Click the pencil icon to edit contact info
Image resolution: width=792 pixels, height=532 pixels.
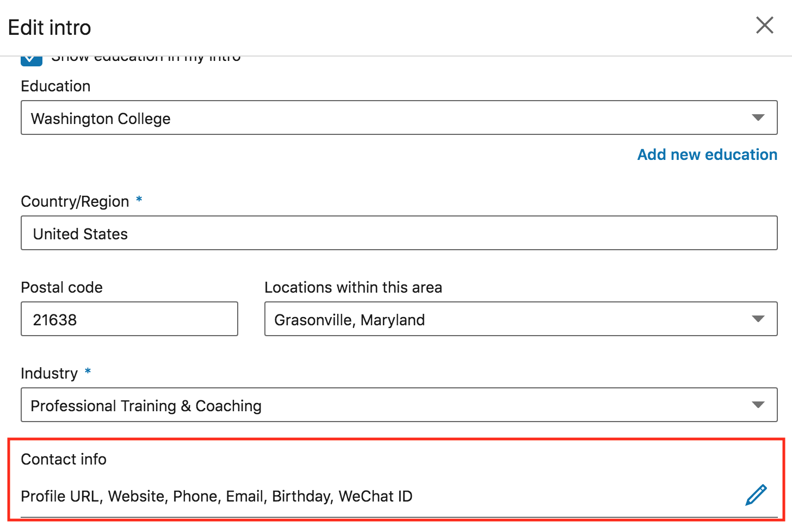click(x=756, y=495)
